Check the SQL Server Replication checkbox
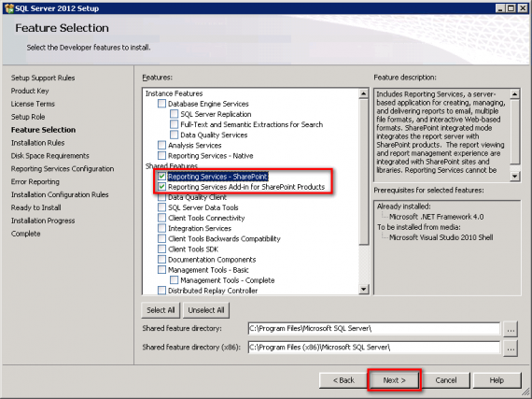 174,114
